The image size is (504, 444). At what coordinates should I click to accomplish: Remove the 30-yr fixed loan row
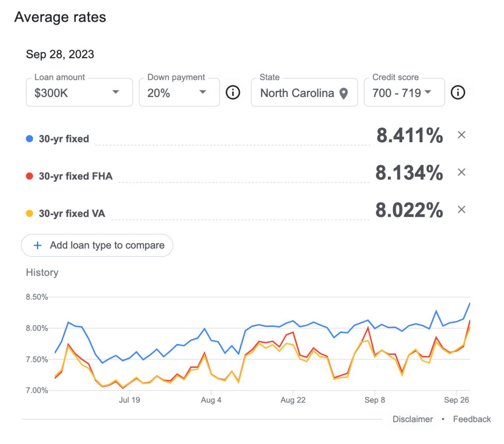(x=462, y=135)
